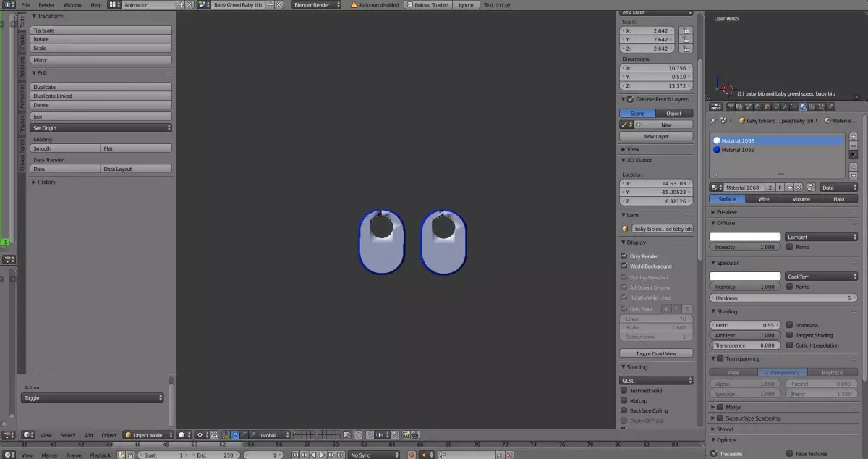This screenshot has width=868, height=459.
Task: Play animation forward in timeline
Action: (322, 455)
